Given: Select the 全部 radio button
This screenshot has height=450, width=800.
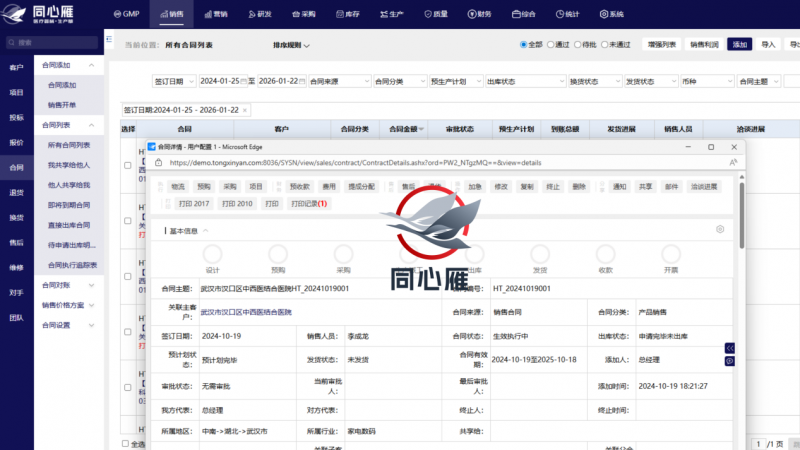Looking at the screenshot, I should pyautogui.click(x=524, y=45).
